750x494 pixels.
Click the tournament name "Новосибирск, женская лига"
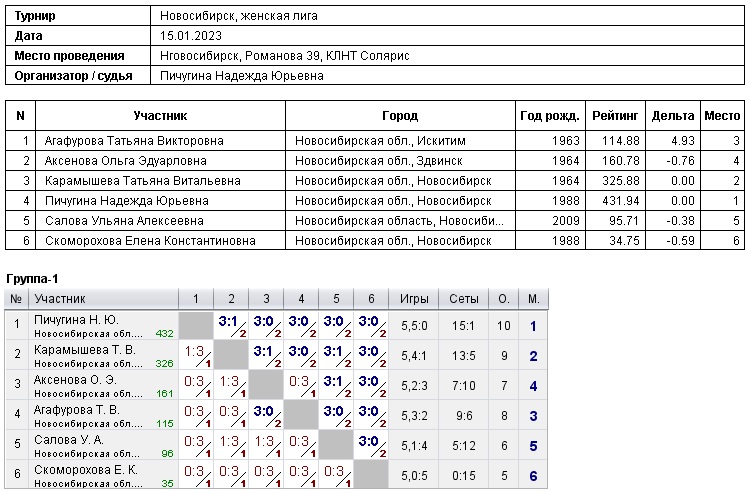tap(241, 16)
